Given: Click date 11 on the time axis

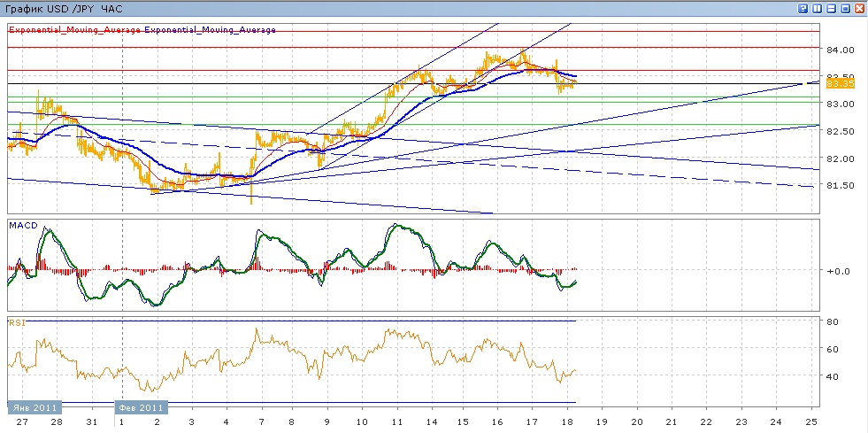Looking at the screenshot, I should pos(397,423).
